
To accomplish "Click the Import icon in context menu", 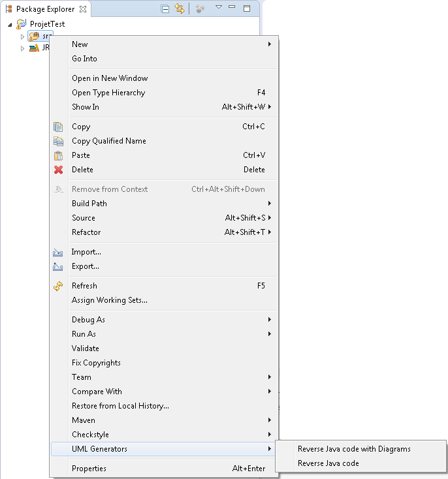I will 58,253.
